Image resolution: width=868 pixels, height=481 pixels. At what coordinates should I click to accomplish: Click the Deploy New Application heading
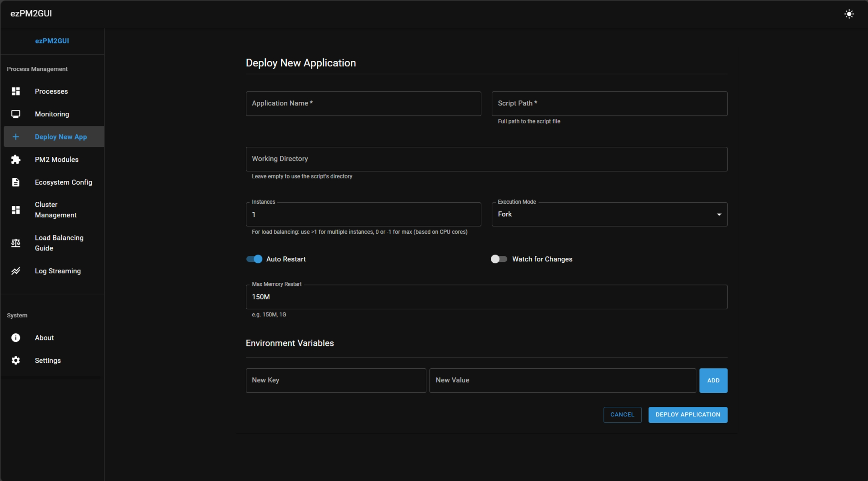click(301, 63)
